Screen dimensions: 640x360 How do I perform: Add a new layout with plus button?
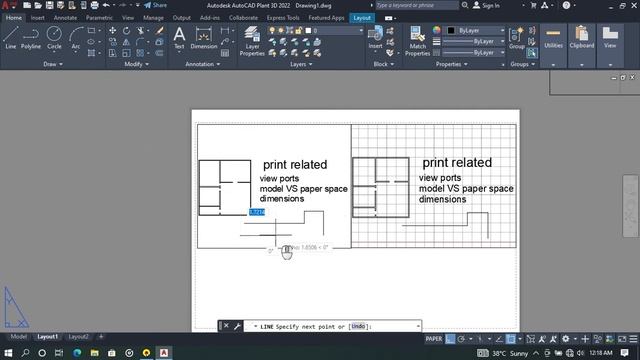click(101, 337)
